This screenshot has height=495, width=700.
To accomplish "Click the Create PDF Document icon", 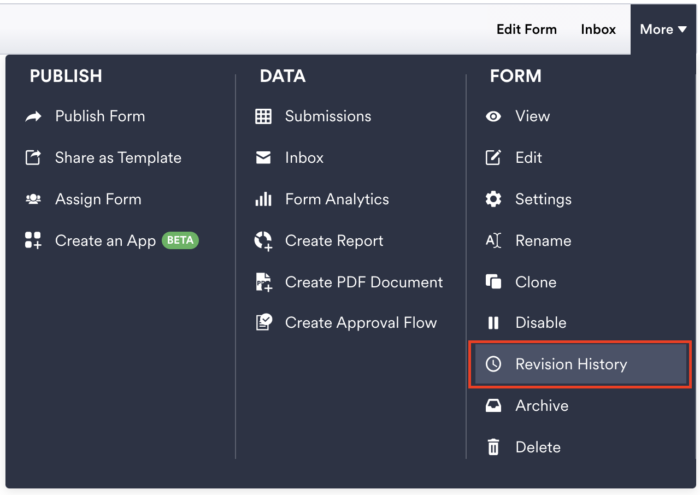I will click(x=264, y=282).
